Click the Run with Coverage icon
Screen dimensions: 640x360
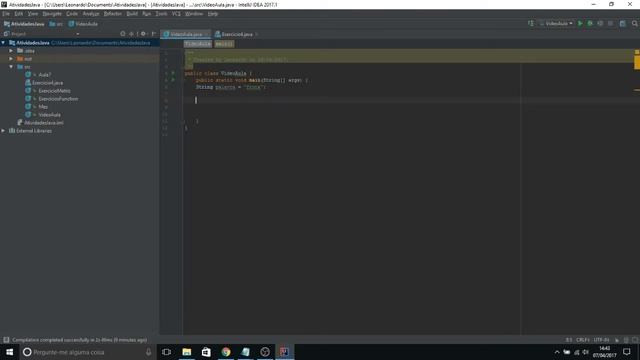coord(600,24)
